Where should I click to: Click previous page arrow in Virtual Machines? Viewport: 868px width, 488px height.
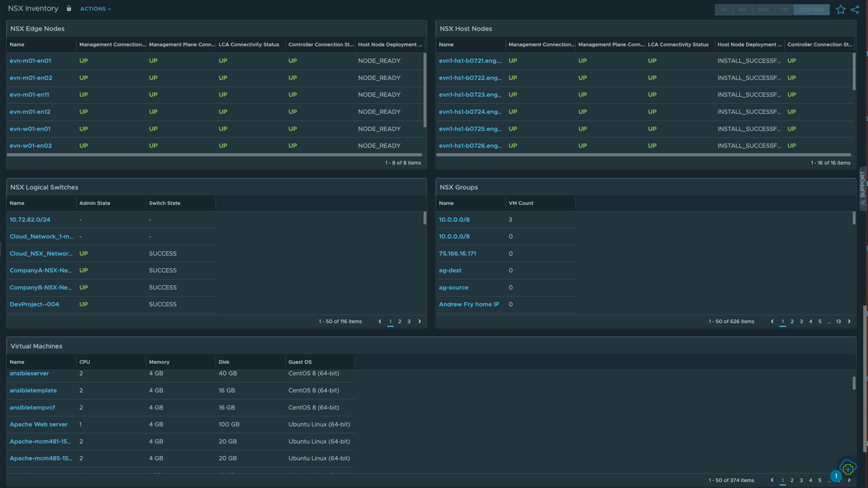(x=772, y=480)
